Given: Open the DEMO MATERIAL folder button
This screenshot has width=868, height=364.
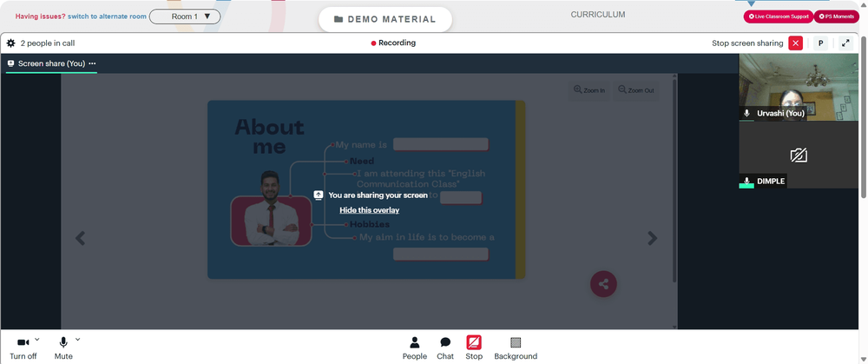Looking at the screenshot, I should [x=385, y=19].
